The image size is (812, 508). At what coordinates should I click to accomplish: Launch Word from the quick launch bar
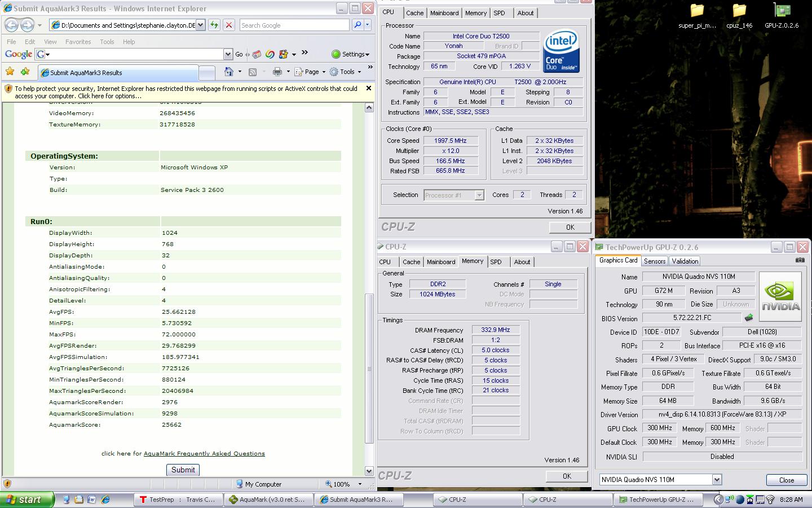[92, 500]
